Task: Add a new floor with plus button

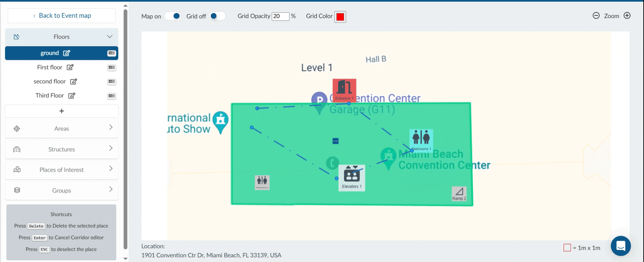Action: click(x=62, y=111)
